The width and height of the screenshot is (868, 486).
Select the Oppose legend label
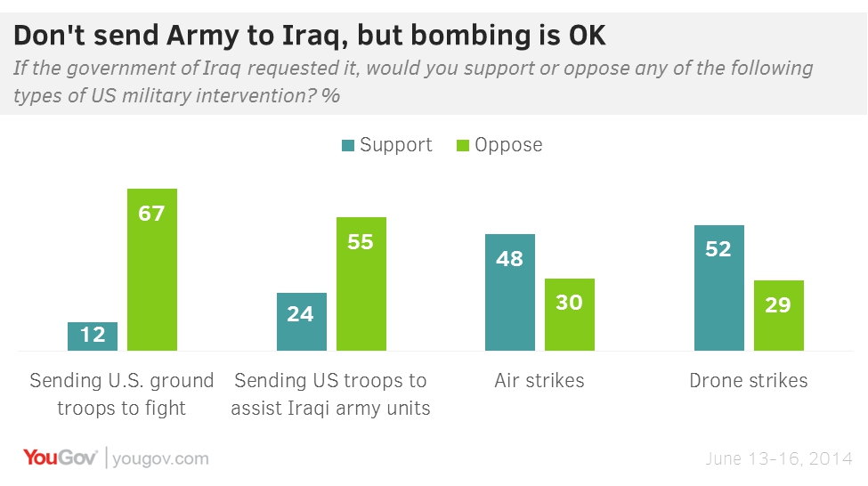(x=507, y=145)
